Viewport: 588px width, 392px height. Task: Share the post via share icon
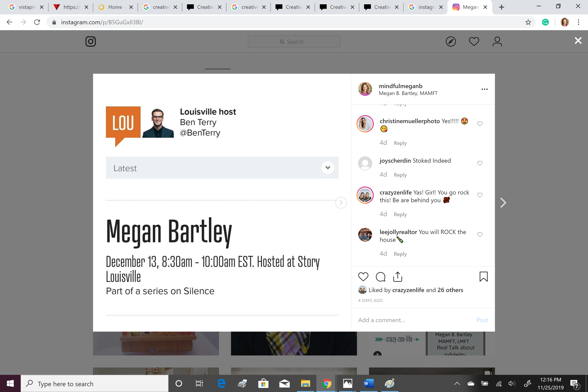398,277
